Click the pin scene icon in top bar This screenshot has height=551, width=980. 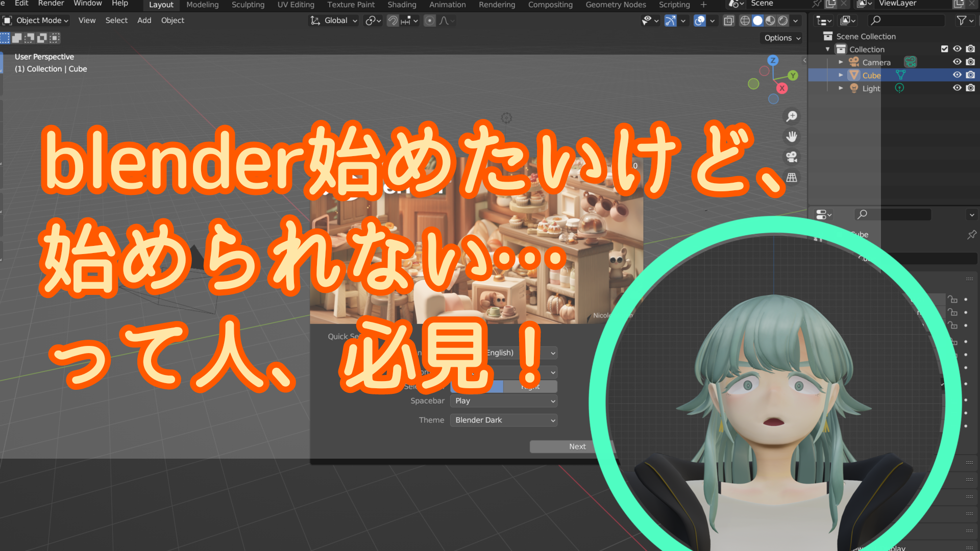click(817, 4)
